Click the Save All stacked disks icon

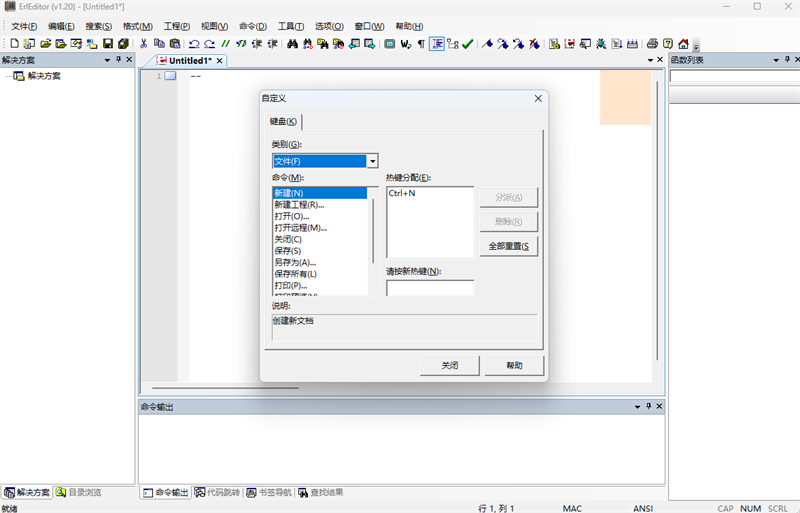pos(123,44)
